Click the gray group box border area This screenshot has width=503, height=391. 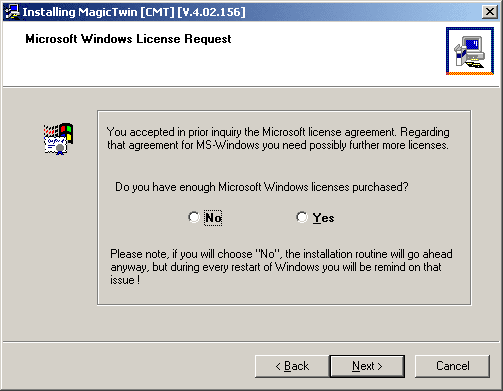pos(284,111)
